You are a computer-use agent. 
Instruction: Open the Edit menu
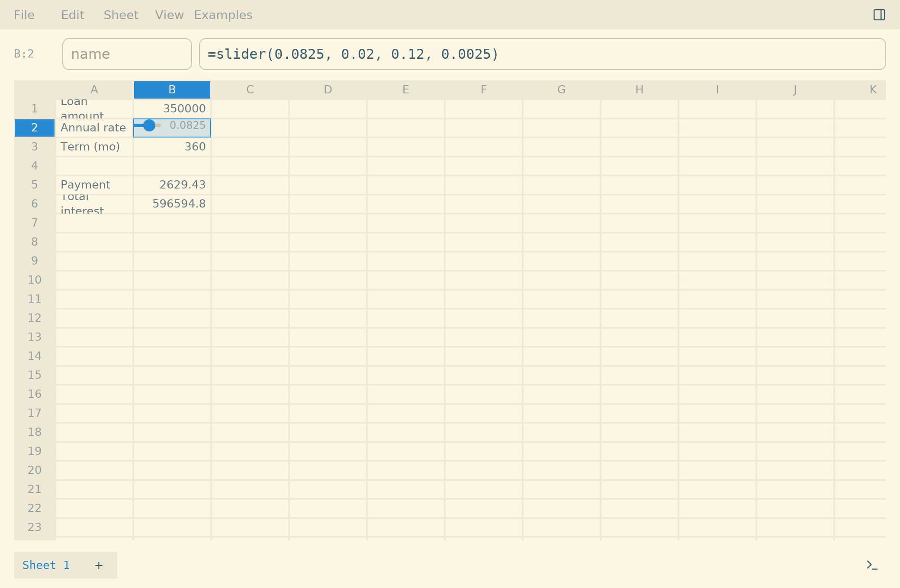pyautogui.click(x=73, y=15)
